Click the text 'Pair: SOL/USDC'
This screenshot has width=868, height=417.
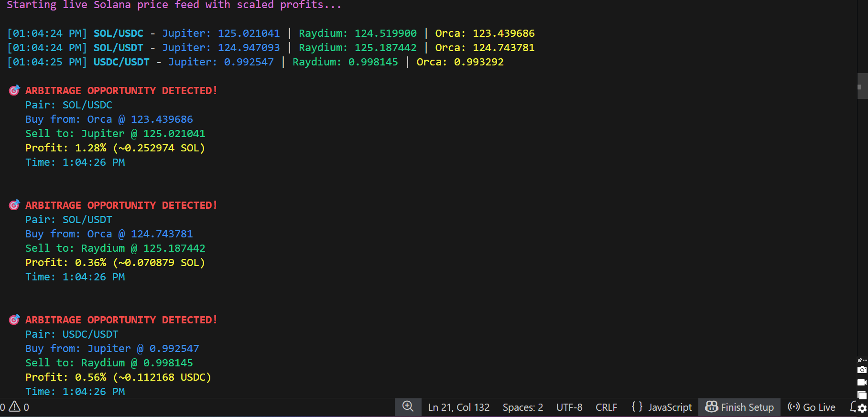tap(69, 105)
